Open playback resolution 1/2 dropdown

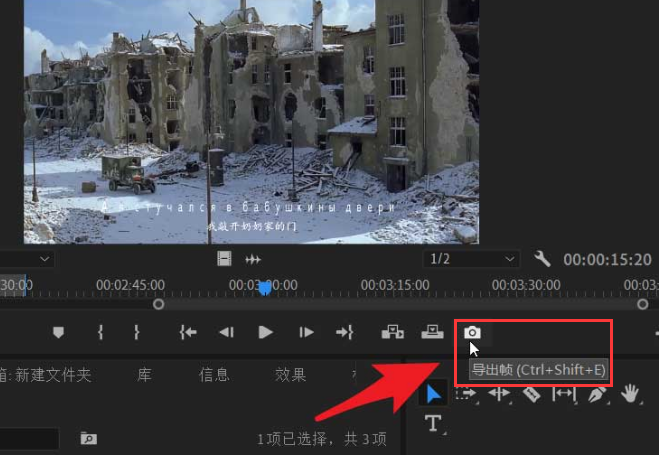[471, 259]
